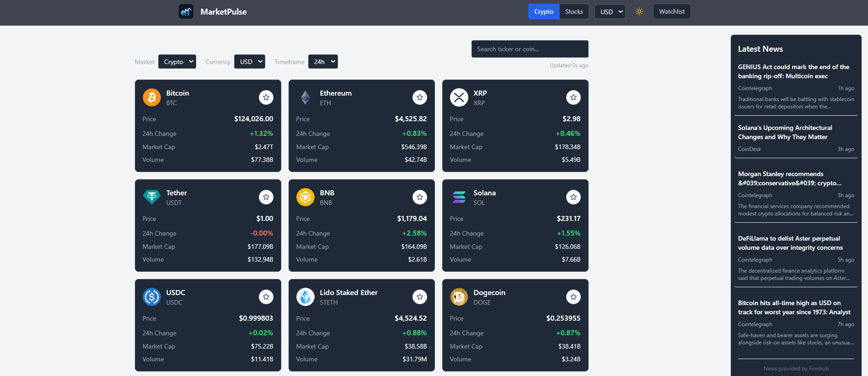Click Bitcoin's market cap $2.47T
Viewport: 868px width, 376px height.
(264, 147)
